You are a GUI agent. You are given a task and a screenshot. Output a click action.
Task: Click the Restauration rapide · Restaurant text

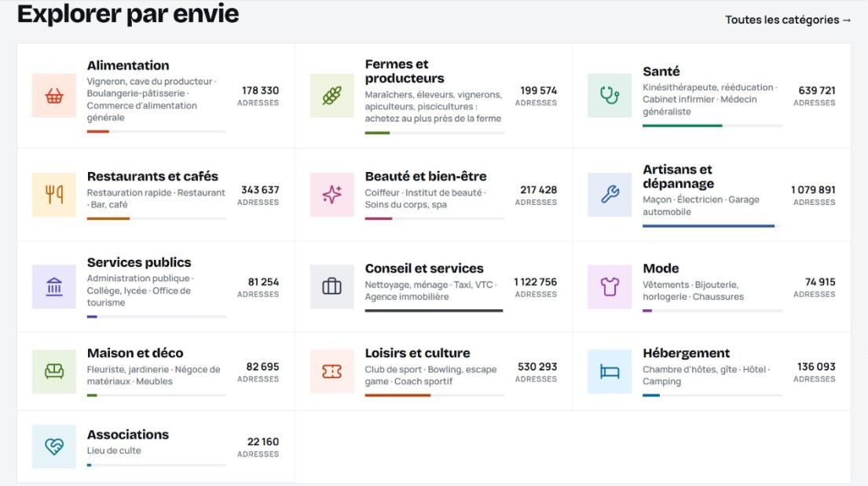tap(156, 199)
